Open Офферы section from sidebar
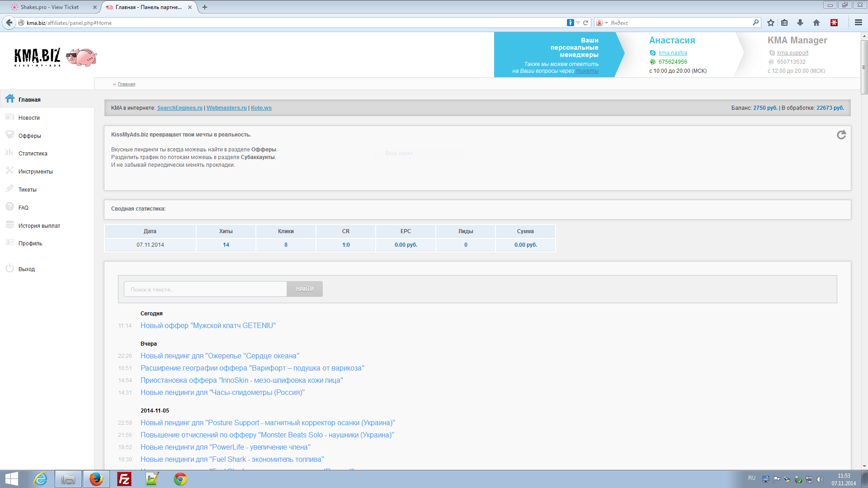 (29, 136)
